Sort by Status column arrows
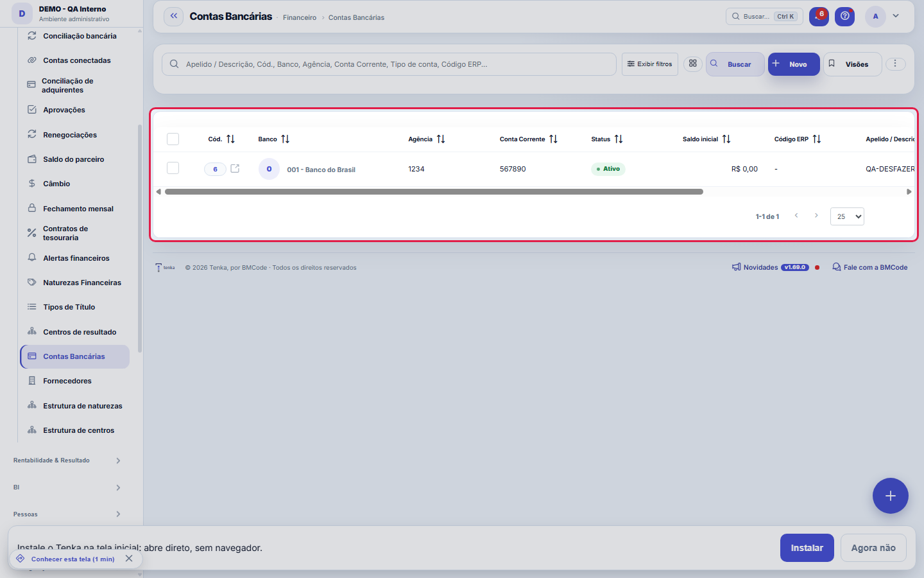The height and width of the screenshot is (578, 924). [x=619, y=139]
